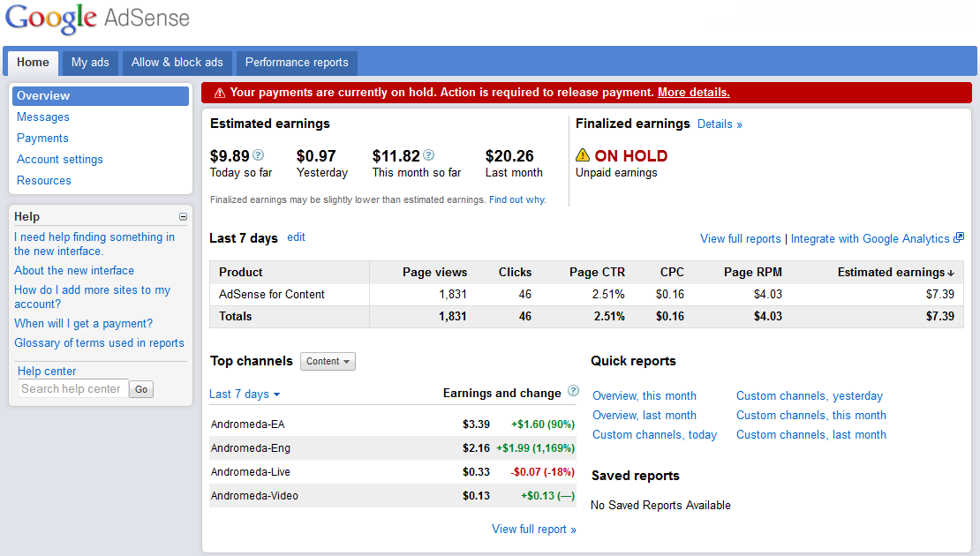Open Overview, last month quick report
Image resolution: width=980 pixels, height=556 pixels.
645,416
